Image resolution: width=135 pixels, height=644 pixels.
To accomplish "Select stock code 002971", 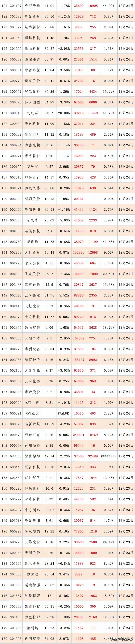I will (x=16, y=188).
